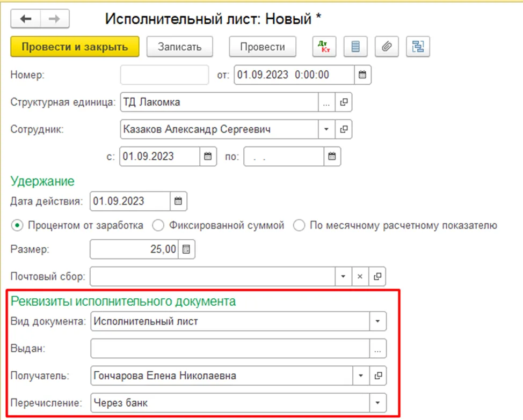The height and width of the screenshot is (420, 523).
Task: Open the Дт/Кт postings icon
Action: 324,47
